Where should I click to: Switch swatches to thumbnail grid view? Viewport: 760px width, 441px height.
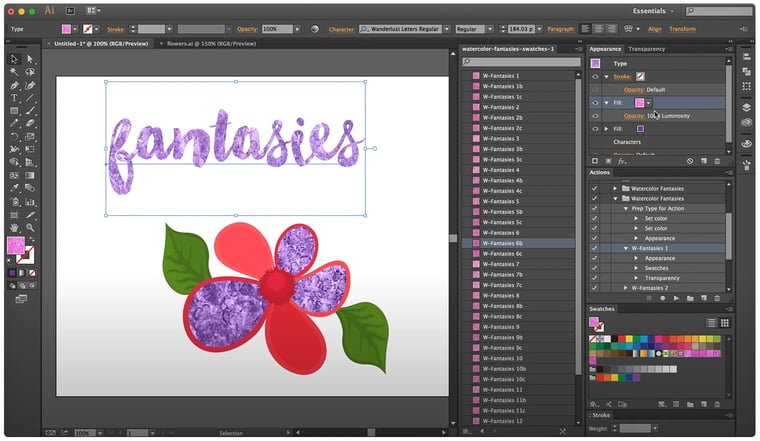[x=725, y=323]
